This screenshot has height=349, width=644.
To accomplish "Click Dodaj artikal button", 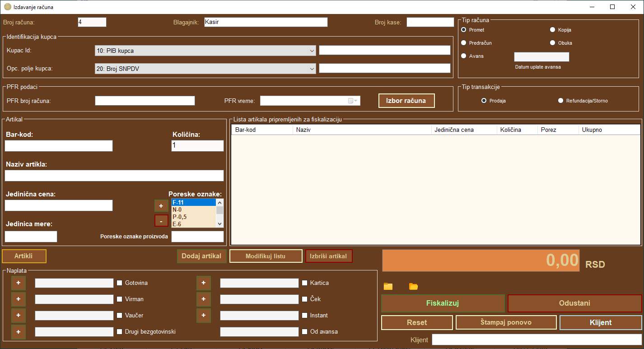I will click(201, 256).
